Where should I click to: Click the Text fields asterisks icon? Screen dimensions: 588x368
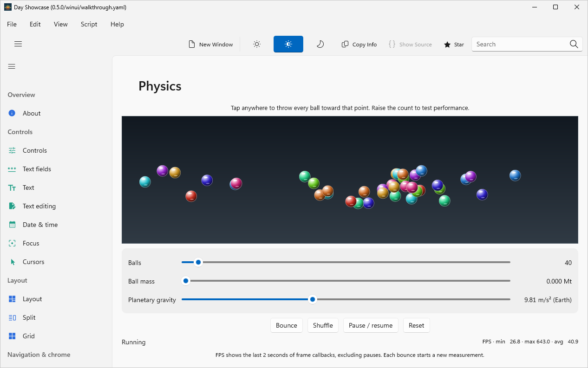pyautogui.click(x=12, y=169)
